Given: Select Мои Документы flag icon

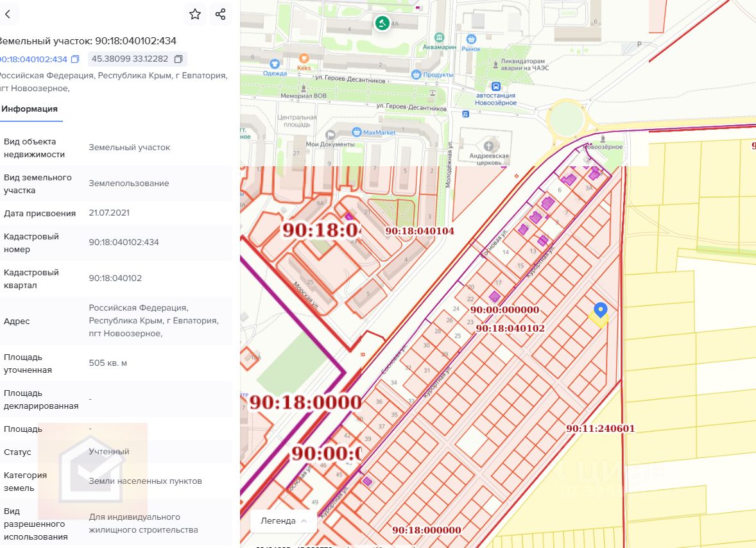Looking at the screenshot, I should click(331, 135).
